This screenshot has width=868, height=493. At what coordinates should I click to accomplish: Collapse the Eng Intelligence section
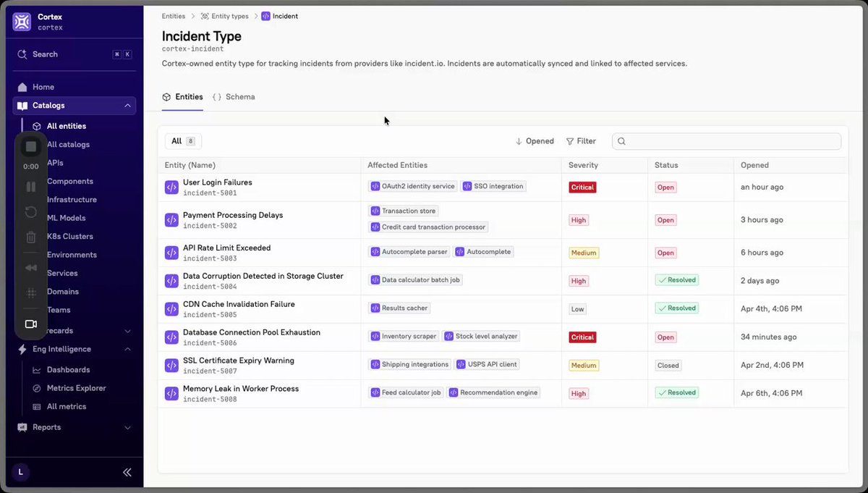coord(127,349)
